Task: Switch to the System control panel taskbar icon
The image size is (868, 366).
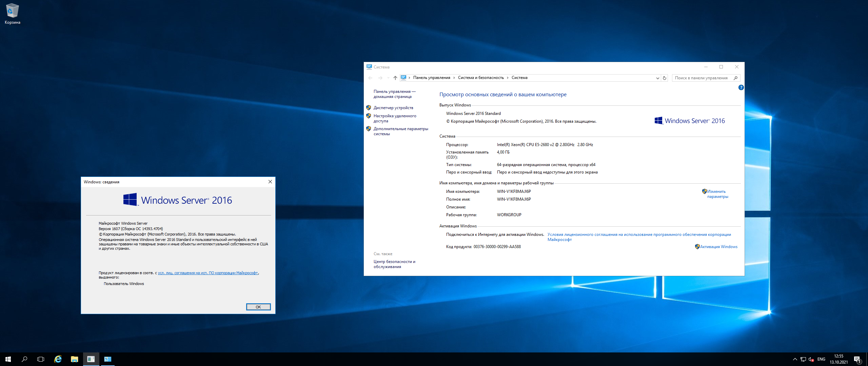Action: click(x=107, y=359)
